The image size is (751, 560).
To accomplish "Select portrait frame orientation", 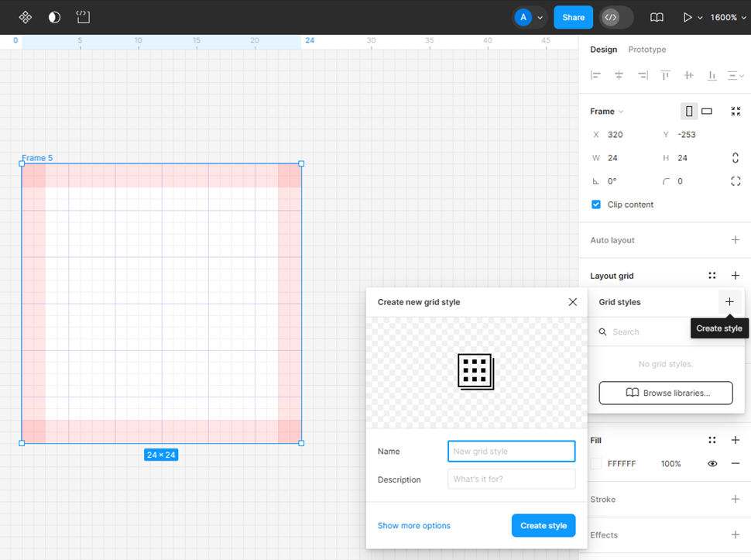I will click(x=689, y=111).
